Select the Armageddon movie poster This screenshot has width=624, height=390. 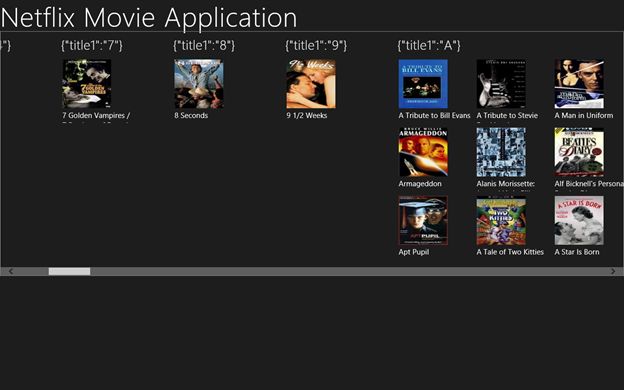pyautogui.click(x=423, y=152)
